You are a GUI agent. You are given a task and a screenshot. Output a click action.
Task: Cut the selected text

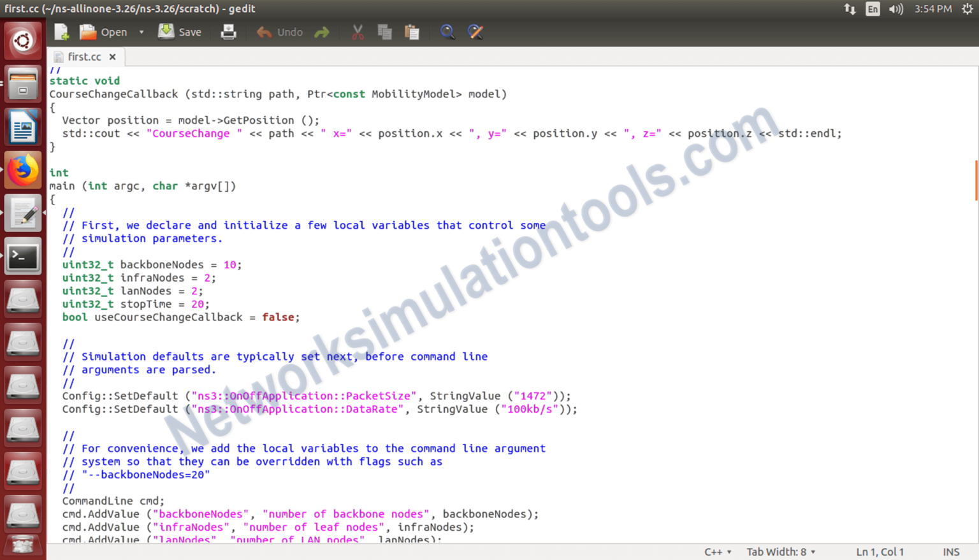pos(357,31)
